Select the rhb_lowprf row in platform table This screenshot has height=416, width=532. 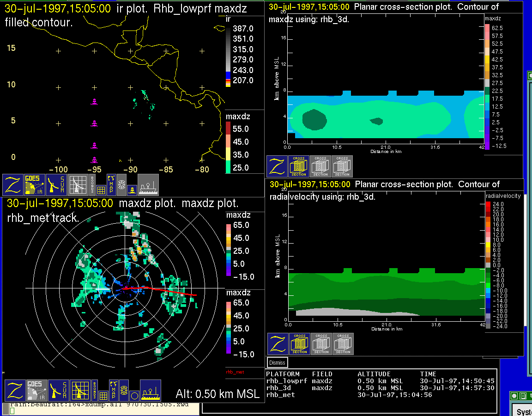(x=286, y=381)
